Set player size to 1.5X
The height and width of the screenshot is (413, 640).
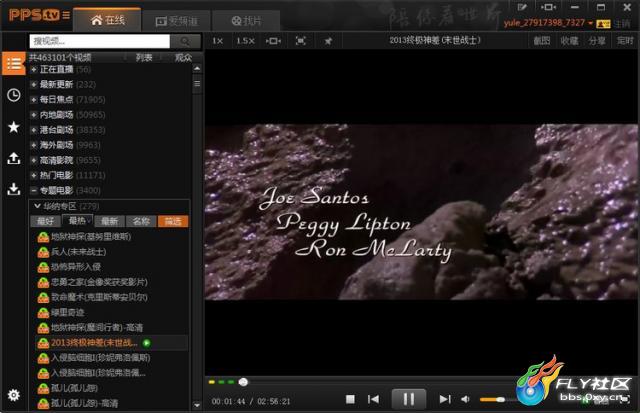click(x=245, y=41)
